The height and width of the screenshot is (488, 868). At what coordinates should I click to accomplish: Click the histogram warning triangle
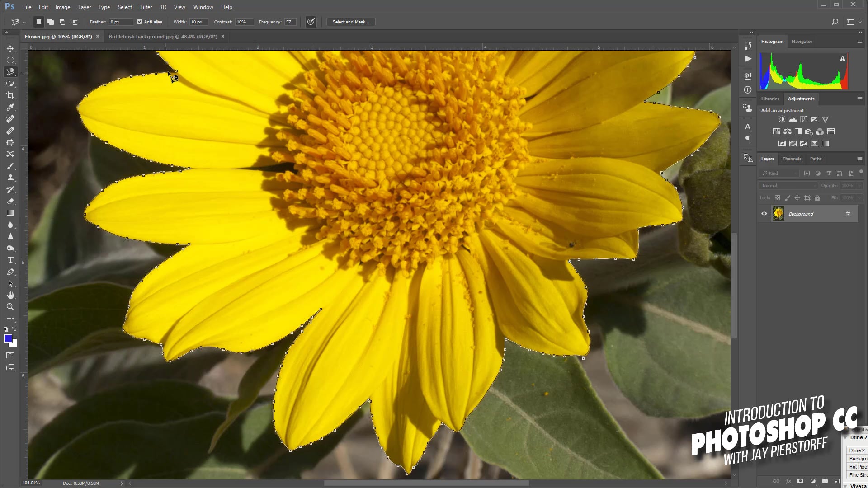tap(843, 58)
